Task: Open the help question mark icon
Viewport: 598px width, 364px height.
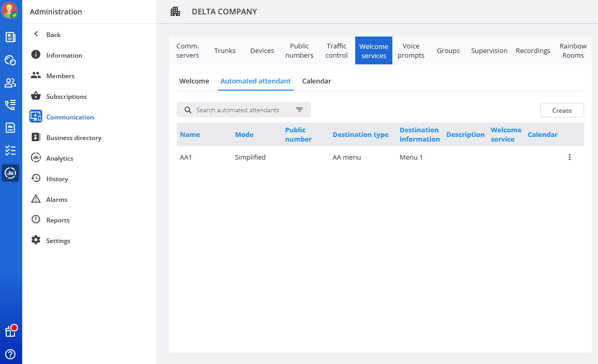Action: 10,354
